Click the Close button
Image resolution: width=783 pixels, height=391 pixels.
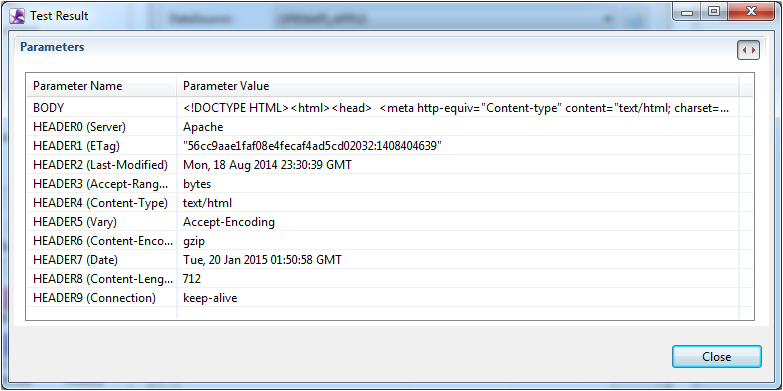coord(717,357)
